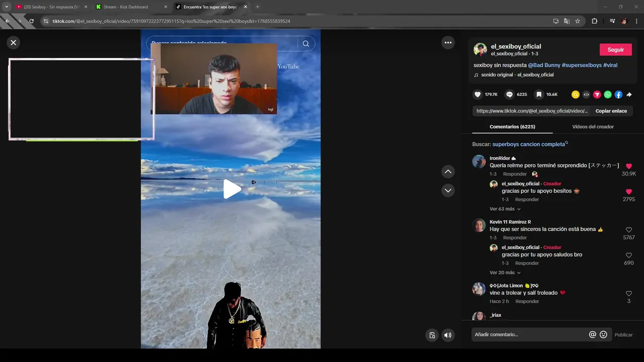The image size is (644, 362).
Task: Open a new browser tab
Action: click(x=258, y=7)
